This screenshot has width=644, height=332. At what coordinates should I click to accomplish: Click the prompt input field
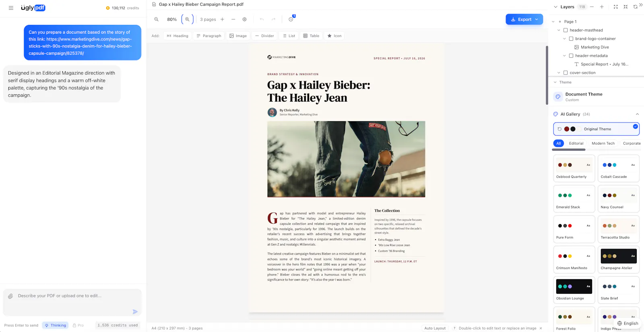click(x=72, y=303)
